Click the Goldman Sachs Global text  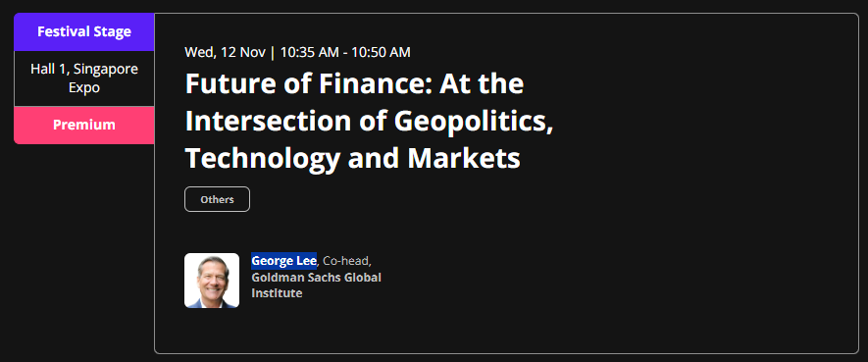pyautogui.click(x=316, y=277)
